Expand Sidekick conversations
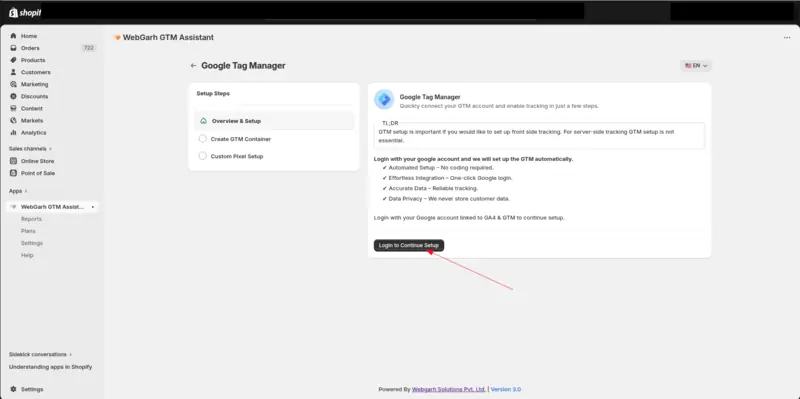 tap(40, 355)
